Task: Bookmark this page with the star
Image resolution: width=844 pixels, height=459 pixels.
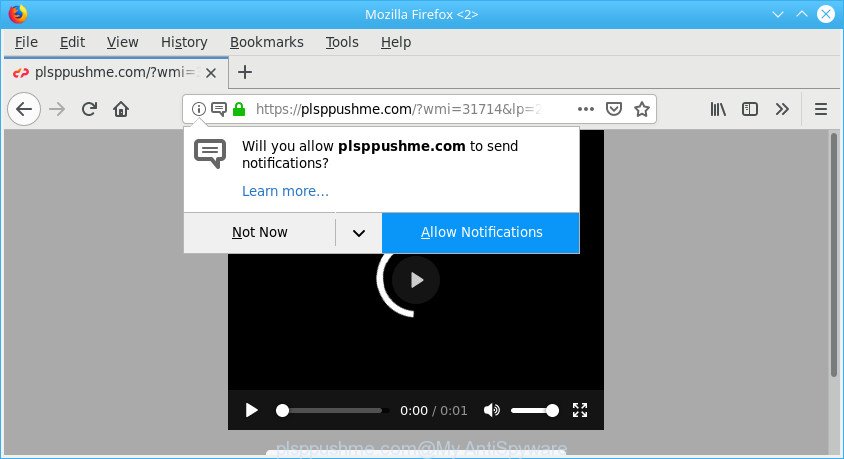Action: pos(642,109)
